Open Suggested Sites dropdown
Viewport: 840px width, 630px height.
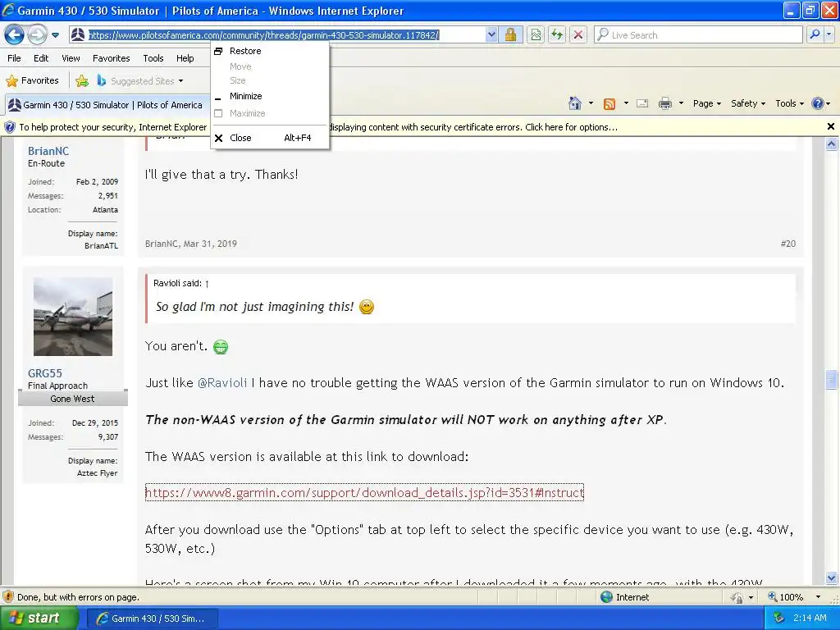[x=140, y=81]
